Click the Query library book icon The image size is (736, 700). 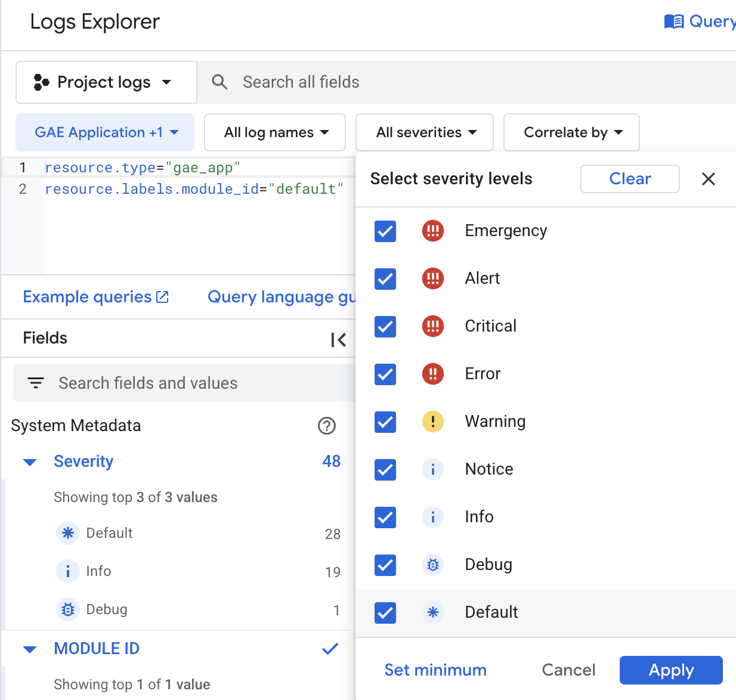point(674,22)
